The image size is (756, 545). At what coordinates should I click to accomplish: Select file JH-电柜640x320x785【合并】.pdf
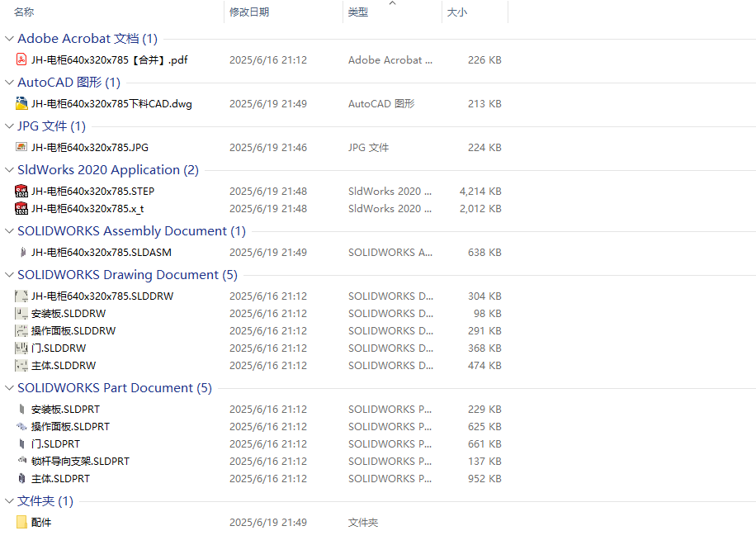coord(110,59)
